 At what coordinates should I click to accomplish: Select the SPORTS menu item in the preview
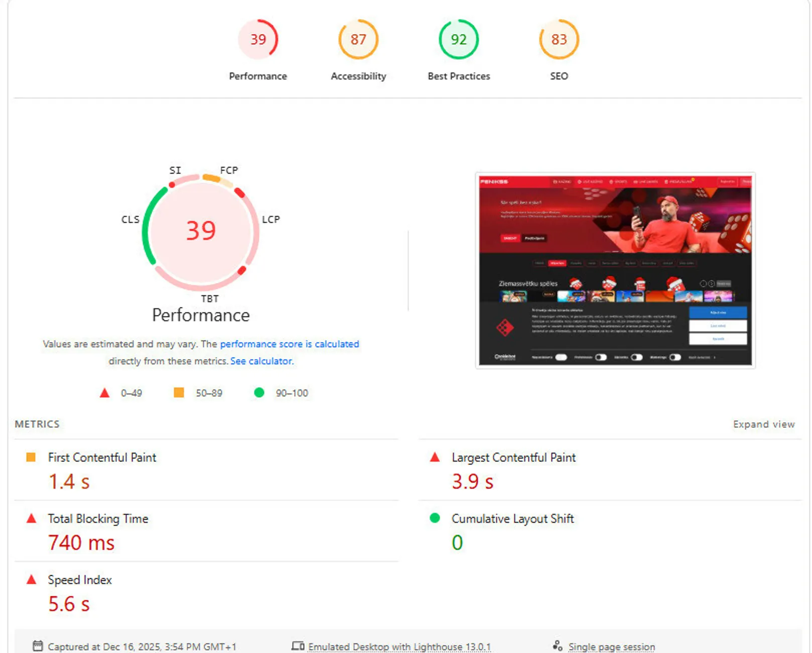(621, 182)
